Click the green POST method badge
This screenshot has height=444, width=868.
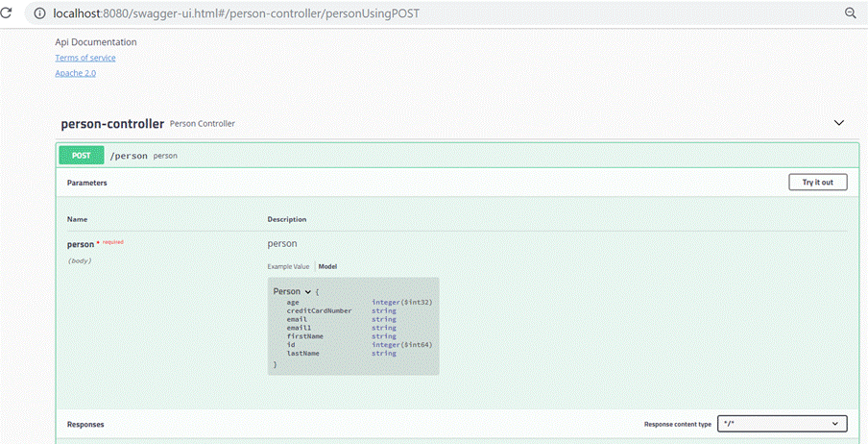point(81,155)
